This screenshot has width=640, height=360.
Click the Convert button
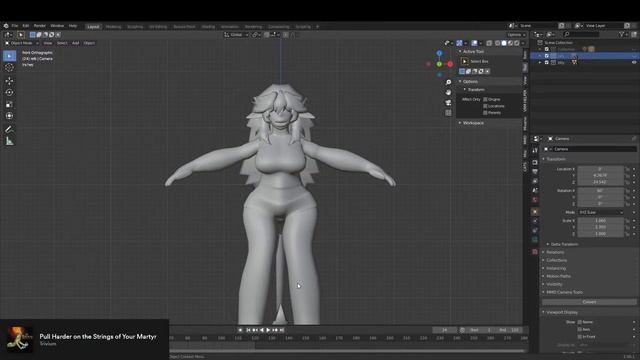click(x=589, y=302)
